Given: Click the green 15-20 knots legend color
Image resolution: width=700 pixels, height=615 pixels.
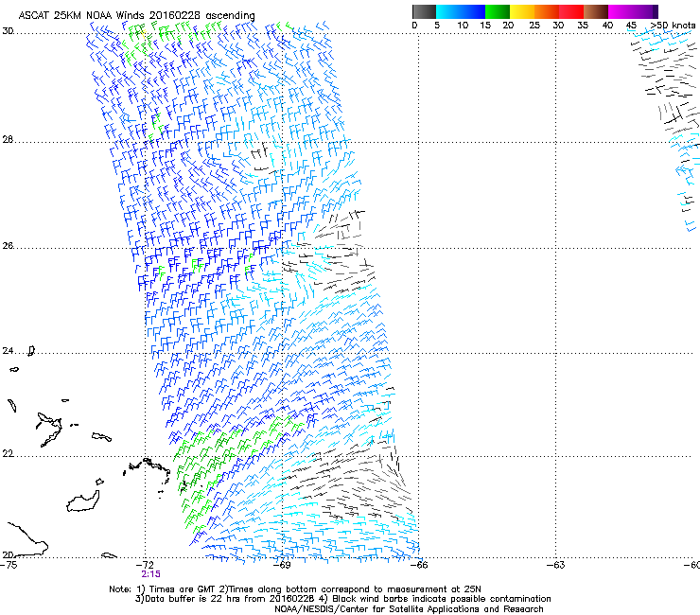Looking at the screenshot, I should point(498,11).
